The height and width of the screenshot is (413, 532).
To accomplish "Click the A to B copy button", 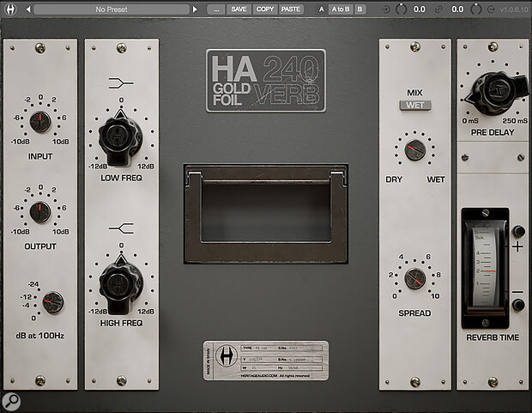I will pos(341,9).
